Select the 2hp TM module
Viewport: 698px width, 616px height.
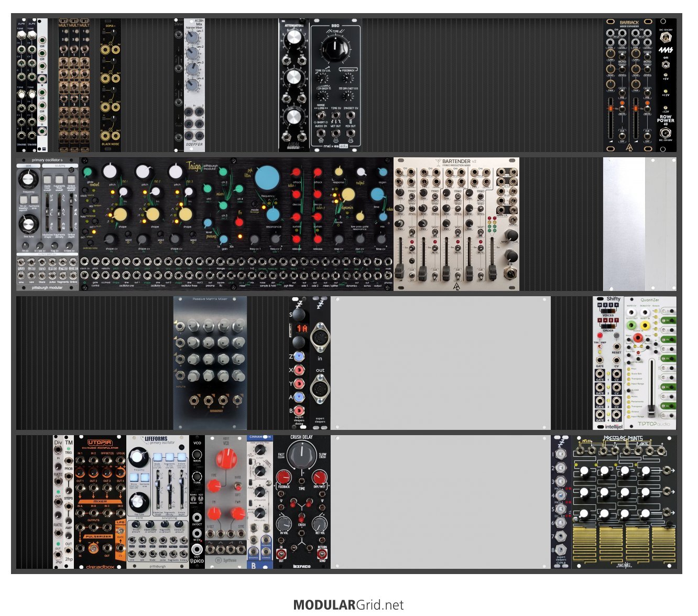click(x=69, y=502)
